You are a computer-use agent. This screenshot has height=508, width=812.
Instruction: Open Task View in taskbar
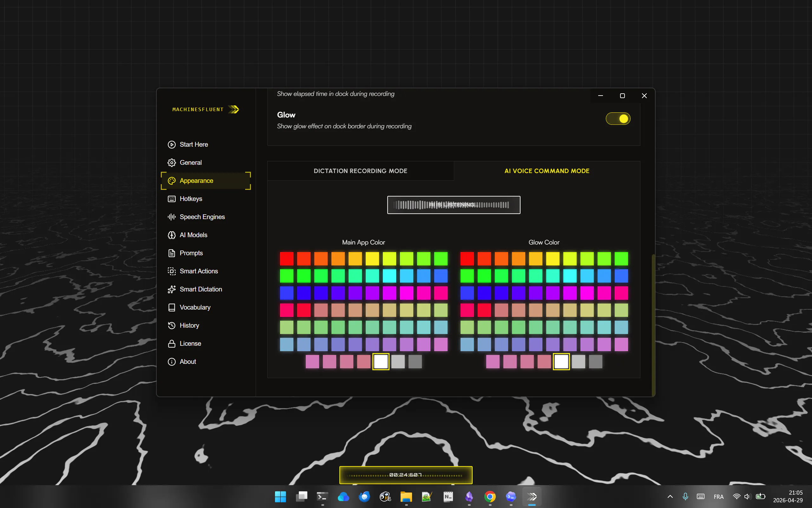coord(301,497)
